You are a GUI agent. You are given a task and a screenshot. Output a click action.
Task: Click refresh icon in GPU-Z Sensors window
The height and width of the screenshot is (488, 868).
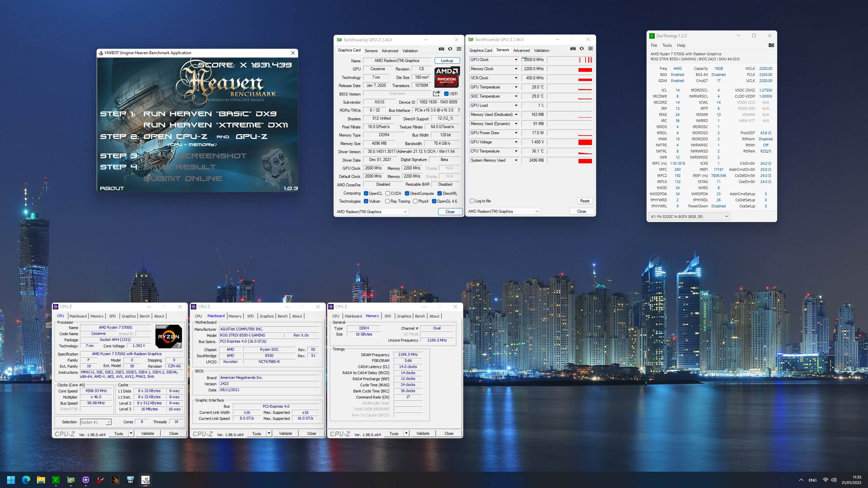pyautogui.click(x=581, y=48)
